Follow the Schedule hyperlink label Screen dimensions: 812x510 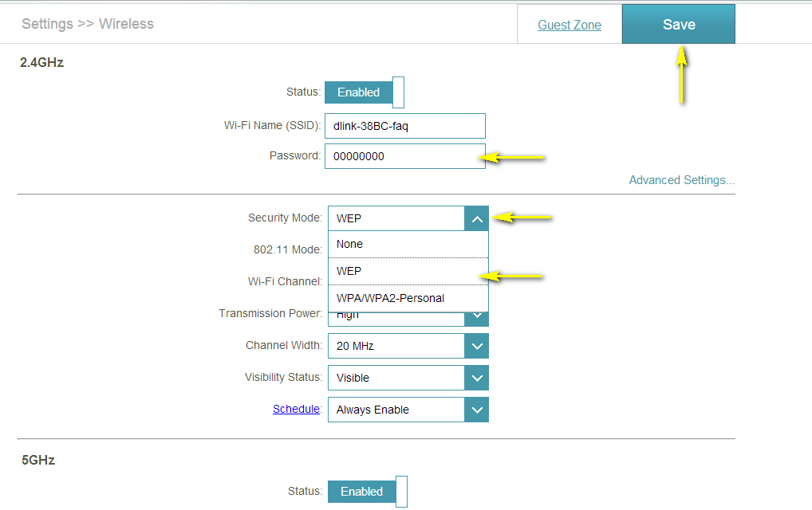296,409
